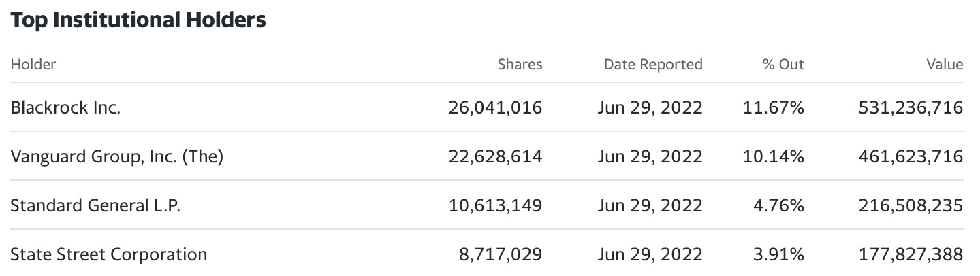Click the 4.76% out figure
980x276 pixels.
coord(778,206)
